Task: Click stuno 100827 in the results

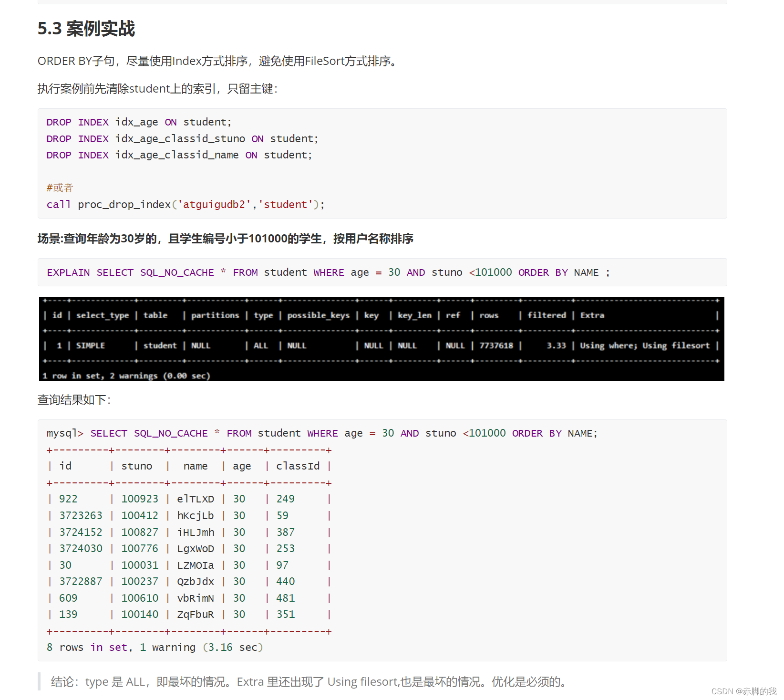Action: point(140,532)
